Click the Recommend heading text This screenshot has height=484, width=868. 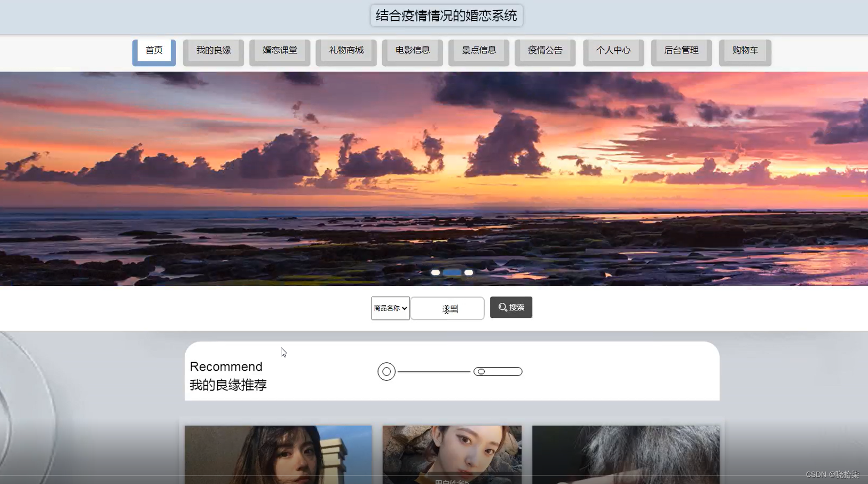226,366
